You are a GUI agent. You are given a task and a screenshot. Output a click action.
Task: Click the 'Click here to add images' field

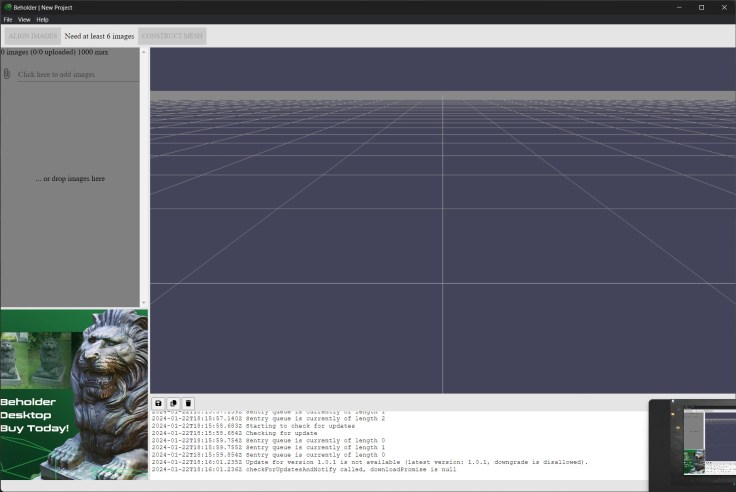(77, 74)
